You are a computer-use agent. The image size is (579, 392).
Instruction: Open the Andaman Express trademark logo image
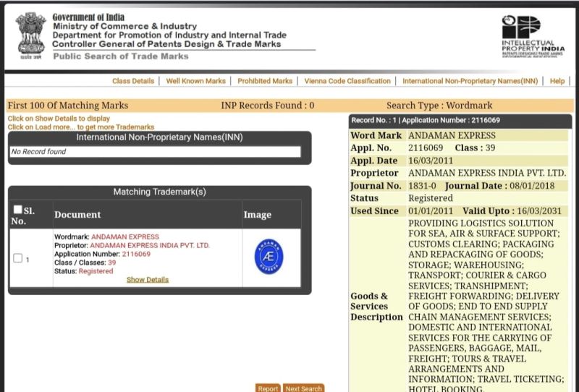tap(269, 257)
